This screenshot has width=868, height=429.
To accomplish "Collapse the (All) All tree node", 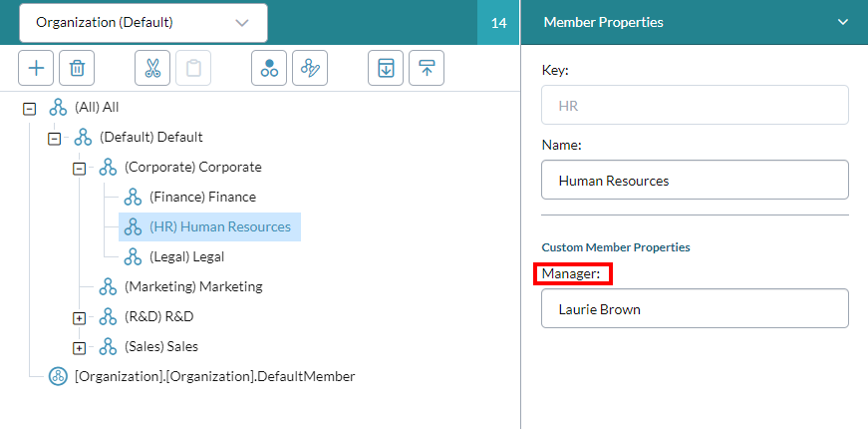I will 29,109.
